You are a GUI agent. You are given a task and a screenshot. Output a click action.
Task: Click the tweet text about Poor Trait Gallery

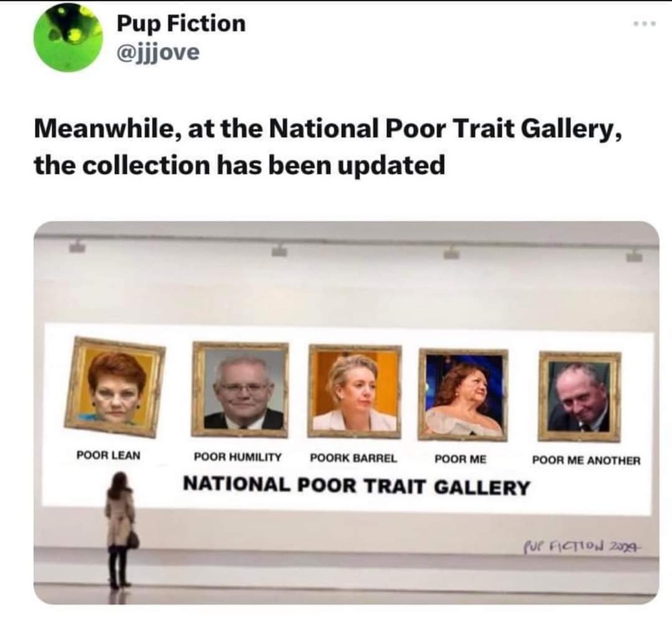[328, 146]
